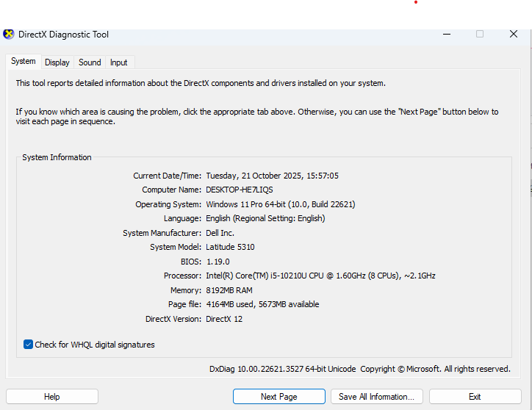
Task: Minimize the DirectX Diagnostic Tool window
Action: click(447, 34)
